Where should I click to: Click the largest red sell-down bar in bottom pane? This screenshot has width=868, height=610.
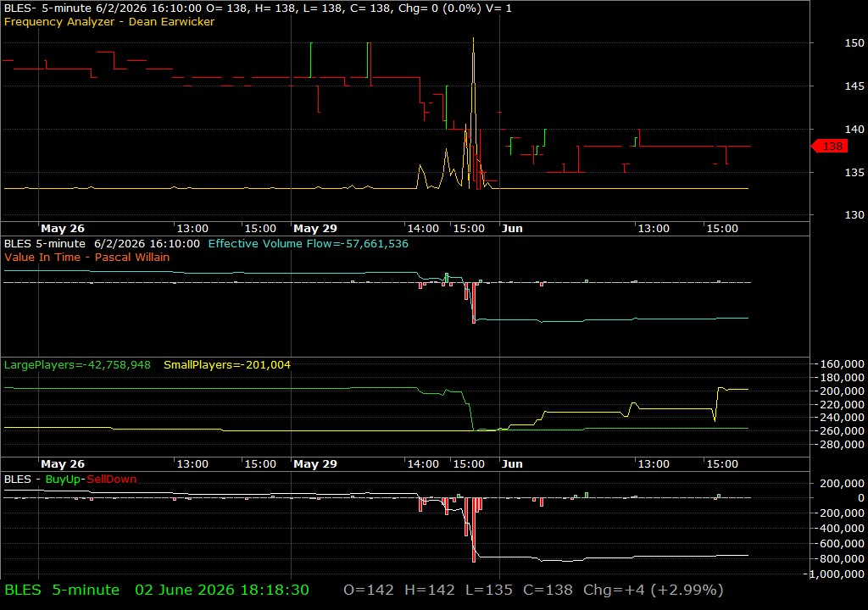[x=474, y=530]
